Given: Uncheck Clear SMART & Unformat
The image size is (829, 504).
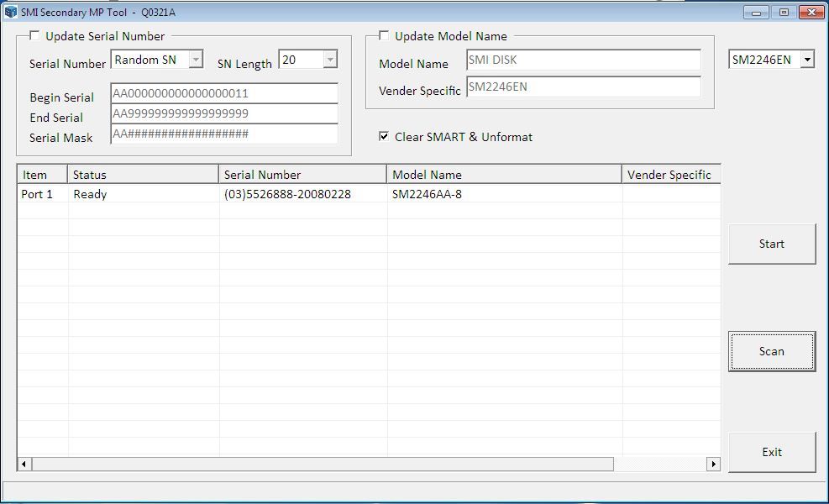Looking at the screenshot, I should coord(384,136).
